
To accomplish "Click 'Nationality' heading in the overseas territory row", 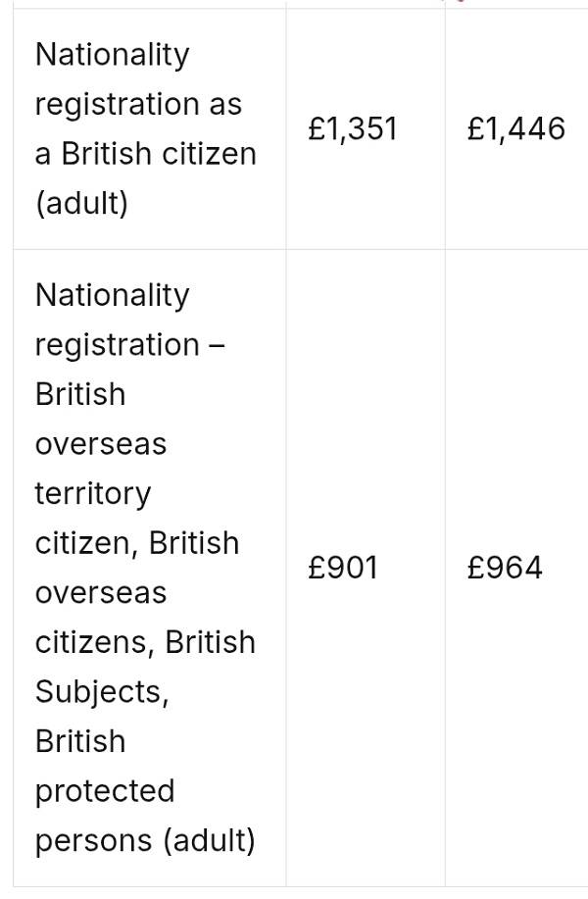I will click(x=112, y=295).
